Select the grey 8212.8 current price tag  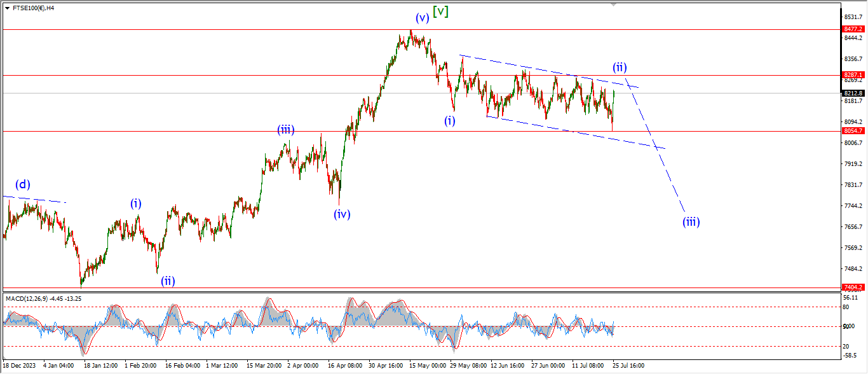coord(853,93)
